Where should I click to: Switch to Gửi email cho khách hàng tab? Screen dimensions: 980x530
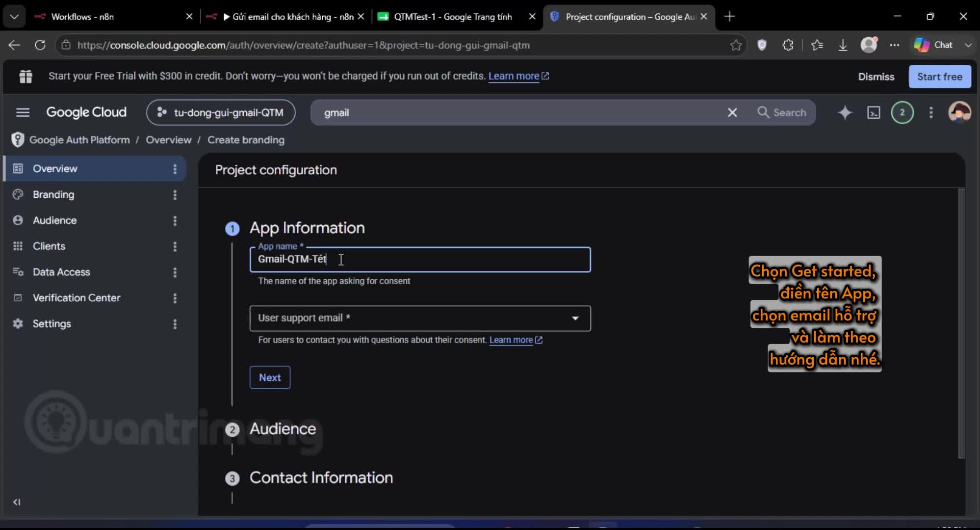(x=285, y=17)
